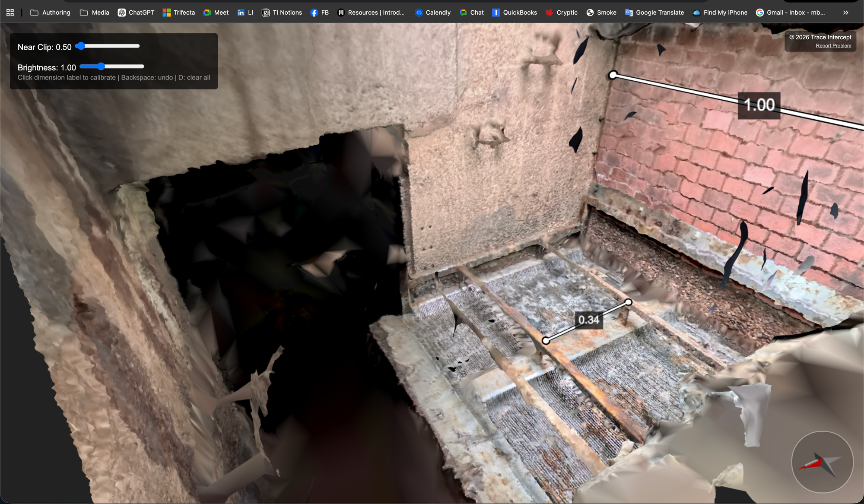Open the LinkedIn LI bookmark
Viewport: 864px width, 504px height.
245,13
